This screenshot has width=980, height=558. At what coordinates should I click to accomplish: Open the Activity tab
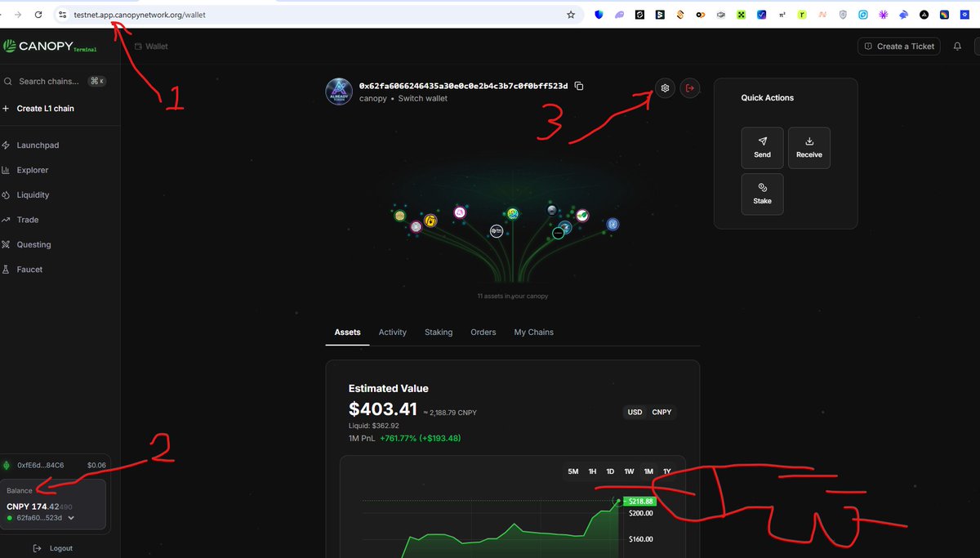[x=392, y=332]
